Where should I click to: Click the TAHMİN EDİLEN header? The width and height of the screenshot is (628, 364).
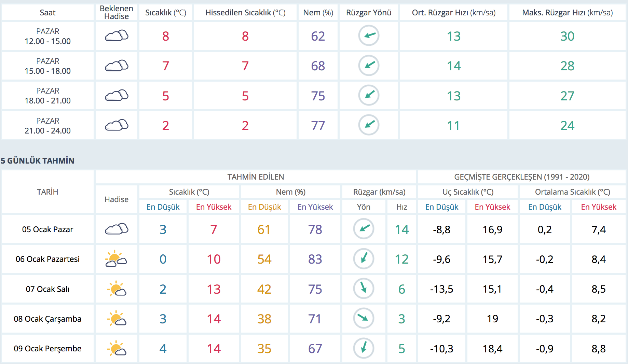coord(256,177)
